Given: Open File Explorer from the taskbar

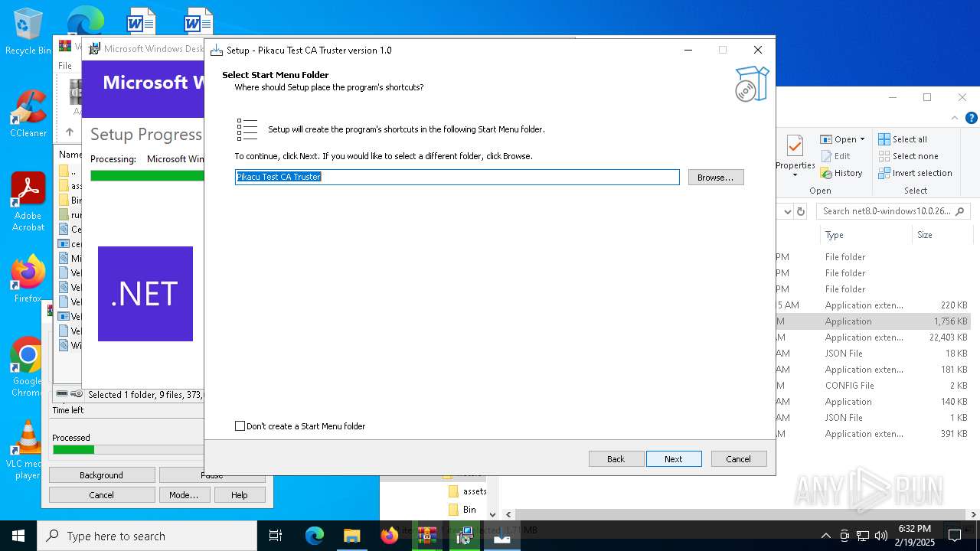Looking at the screenshot, I should click(351, 536).
